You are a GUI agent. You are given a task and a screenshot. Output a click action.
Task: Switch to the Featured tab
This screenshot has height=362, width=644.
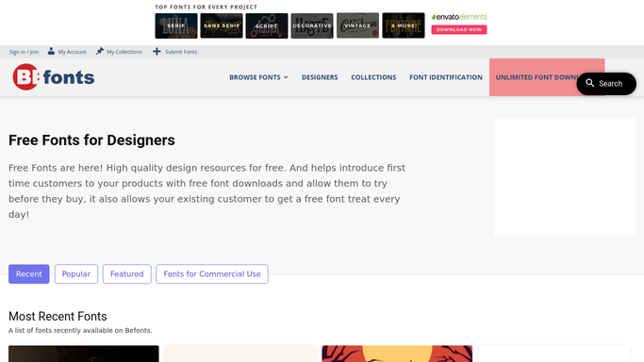pos(127,273)
